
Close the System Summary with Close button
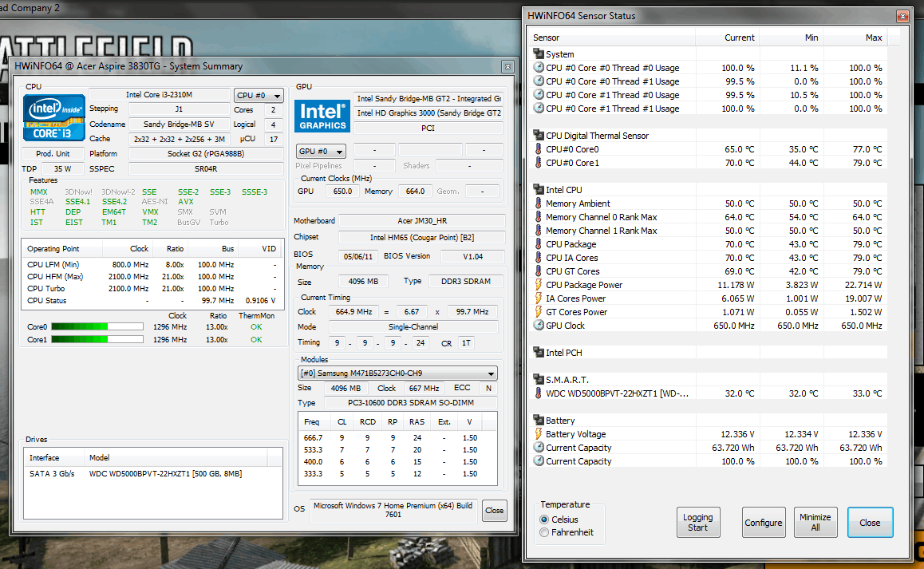pyautogui.click(x=494, y=511)
